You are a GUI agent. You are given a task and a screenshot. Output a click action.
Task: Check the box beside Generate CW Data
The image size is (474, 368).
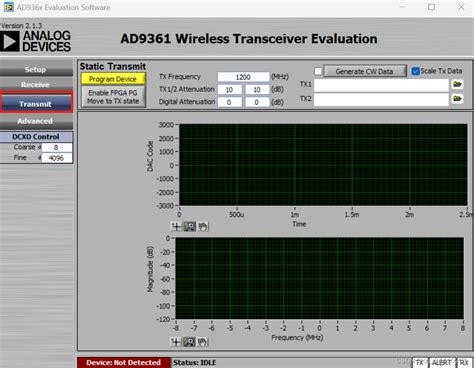tap(318, 71)
